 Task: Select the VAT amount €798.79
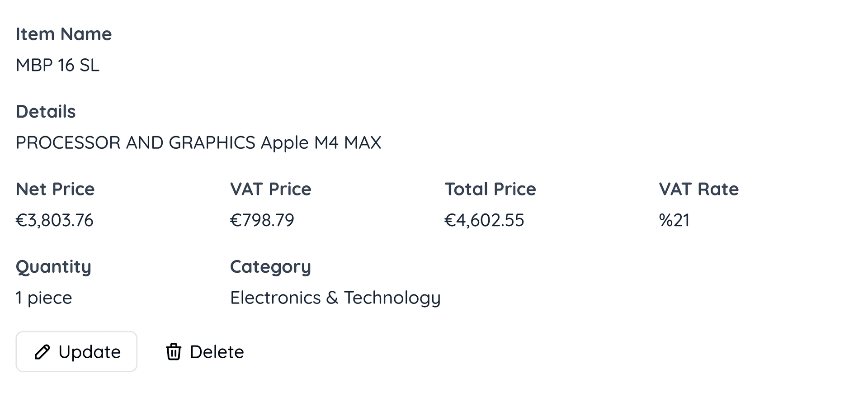262,220
